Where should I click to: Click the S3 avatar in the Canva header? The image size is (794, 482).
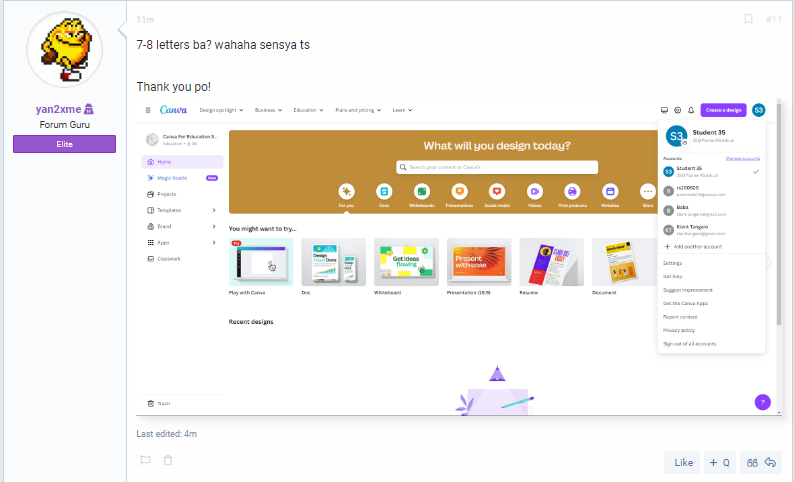coord(758,110)
